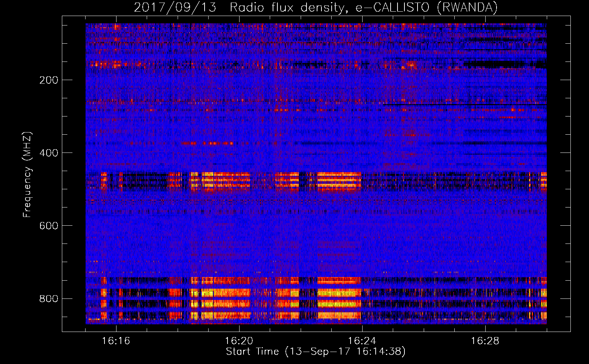Click the 16:28 time tick label
Screen dimensions: 589x364
coord(485,341)
